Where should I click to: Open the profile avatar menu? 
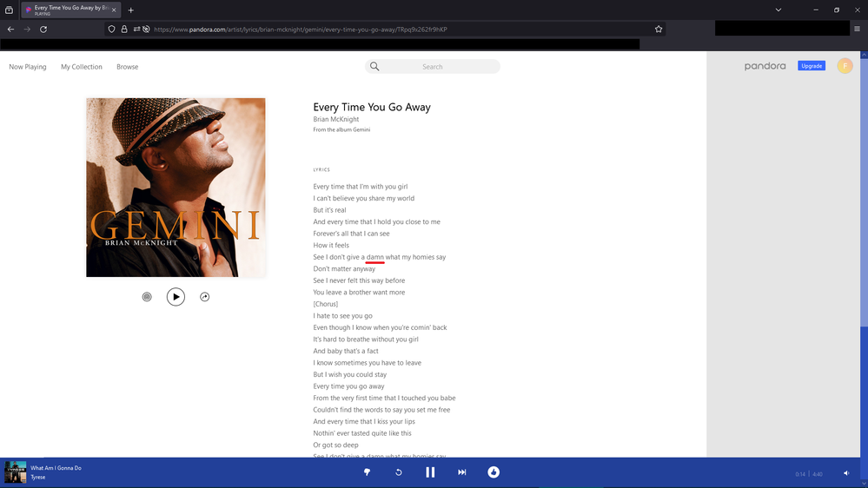[845, 66]
